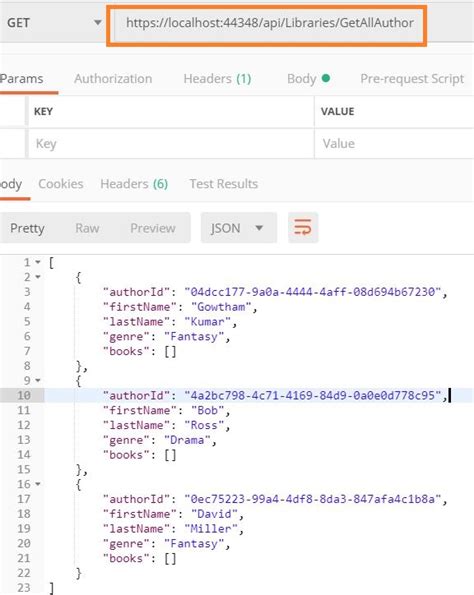
Task: Click line number 23 in the gutter
Action: (24, 588)
